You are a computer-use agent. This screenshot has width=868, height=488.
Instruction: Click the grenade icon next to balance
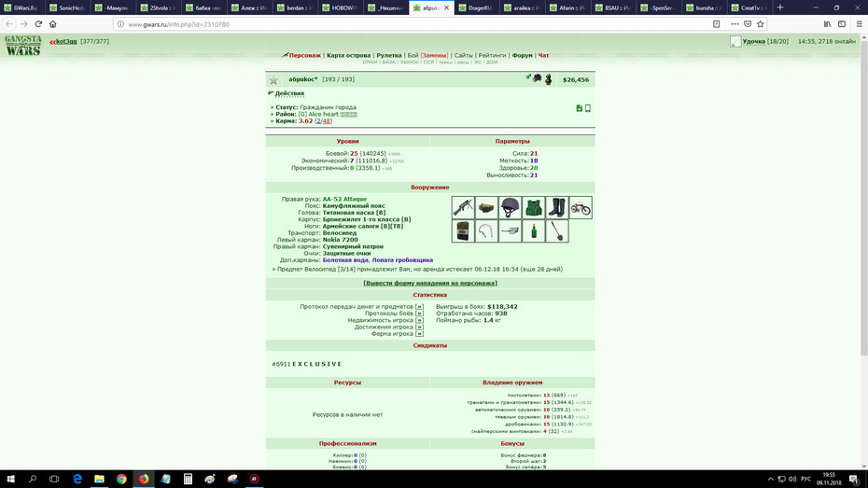pyautogui.click(x=548, y=79)
